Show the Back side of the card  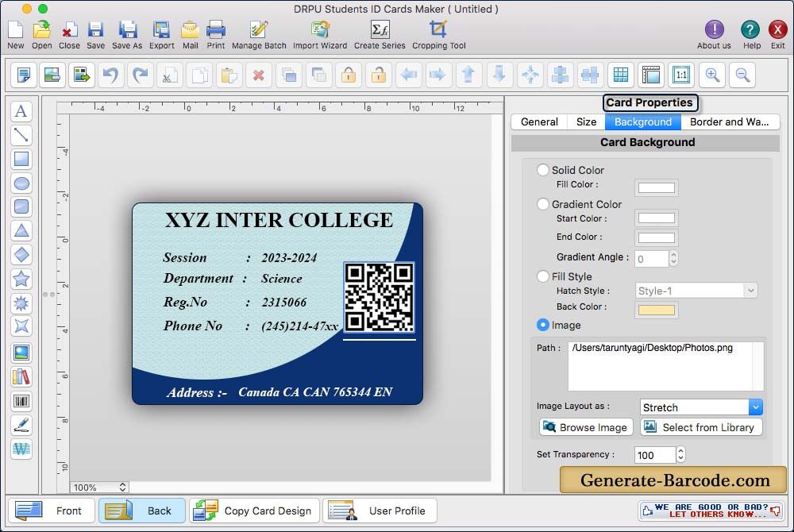[142, 511]
